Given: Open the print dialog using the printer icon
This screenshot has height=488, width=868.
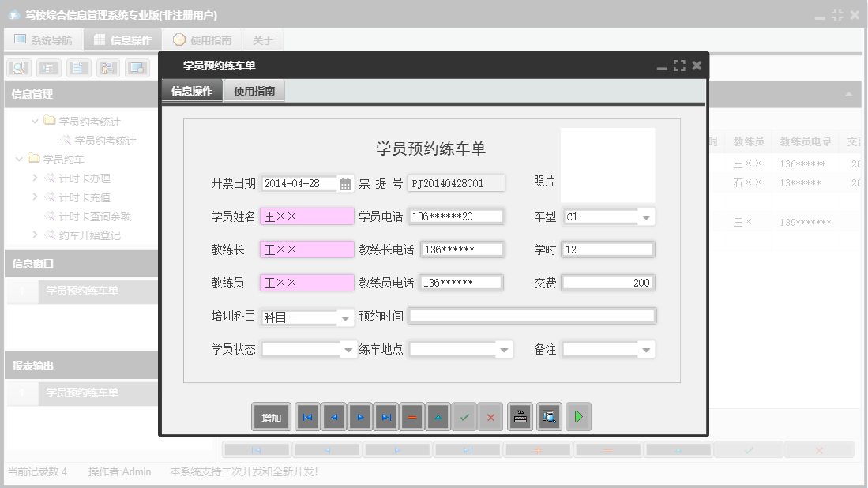Looking at the screenshot, I should coord(520,417).
